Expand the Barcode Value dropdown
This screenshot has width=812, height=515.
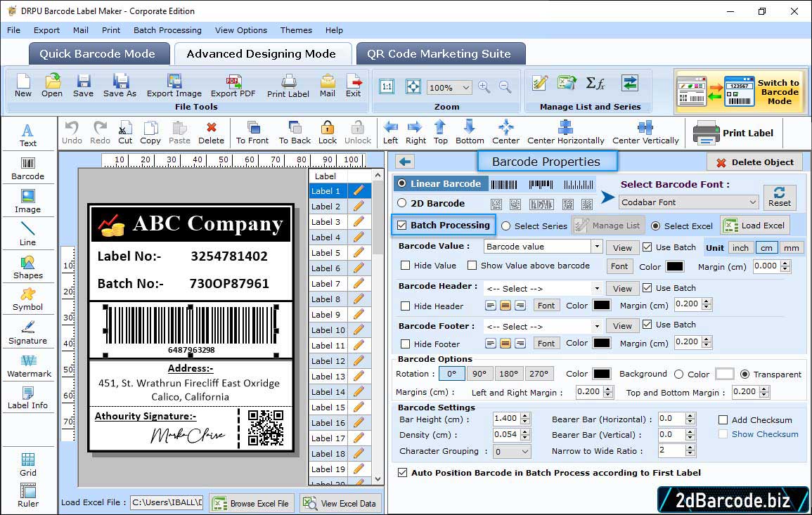[597, 247]
